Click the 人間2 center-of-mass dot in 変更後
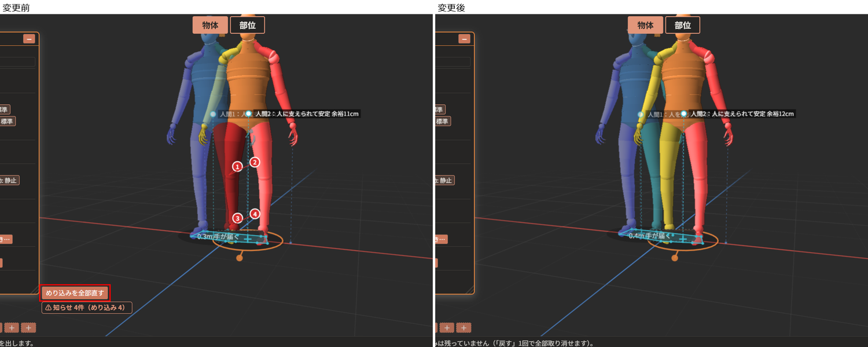Viewport: 868px width, 347px height. 683,114
